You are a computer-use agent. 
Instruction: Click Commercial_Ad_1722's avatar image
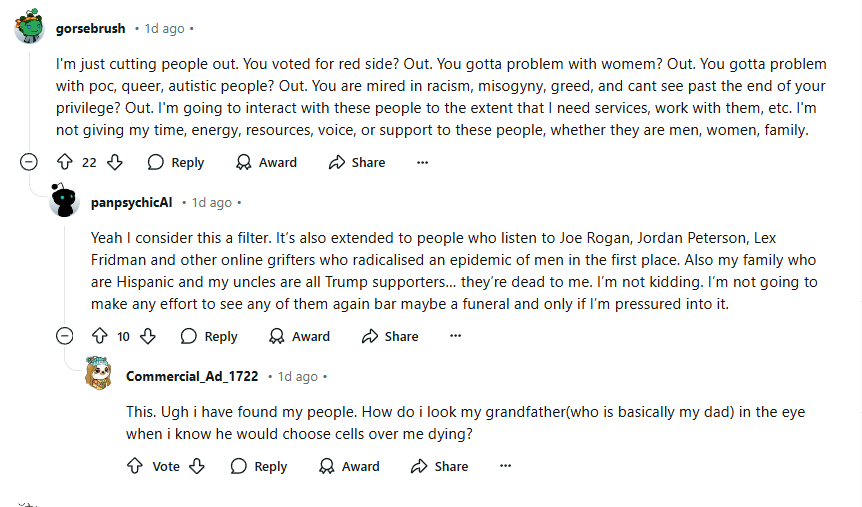click(98, 375)
